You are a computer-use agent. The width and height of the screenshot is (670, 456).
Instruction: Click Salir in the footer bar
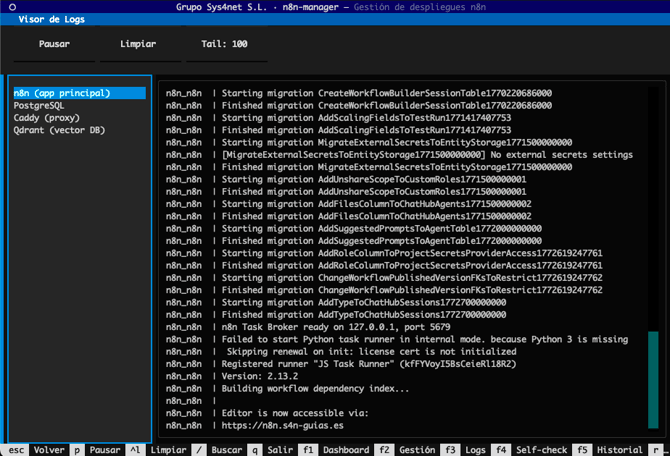tap(281, 450)
